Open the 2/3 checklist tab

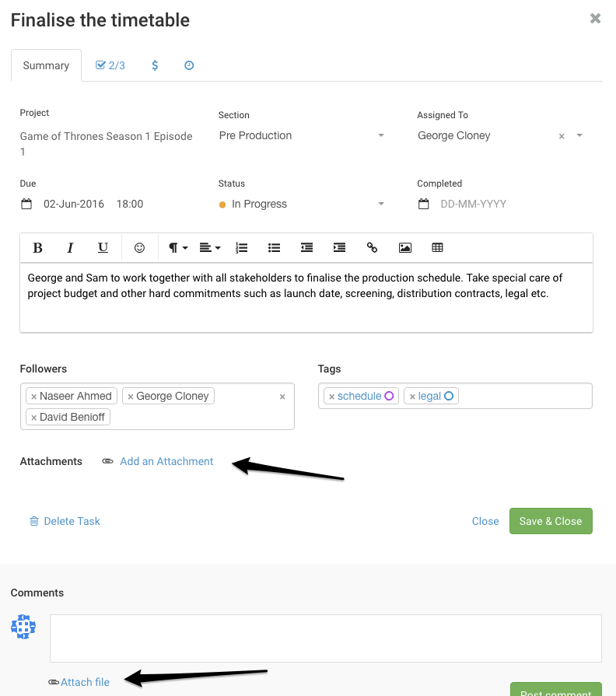(x=110, y=65)
